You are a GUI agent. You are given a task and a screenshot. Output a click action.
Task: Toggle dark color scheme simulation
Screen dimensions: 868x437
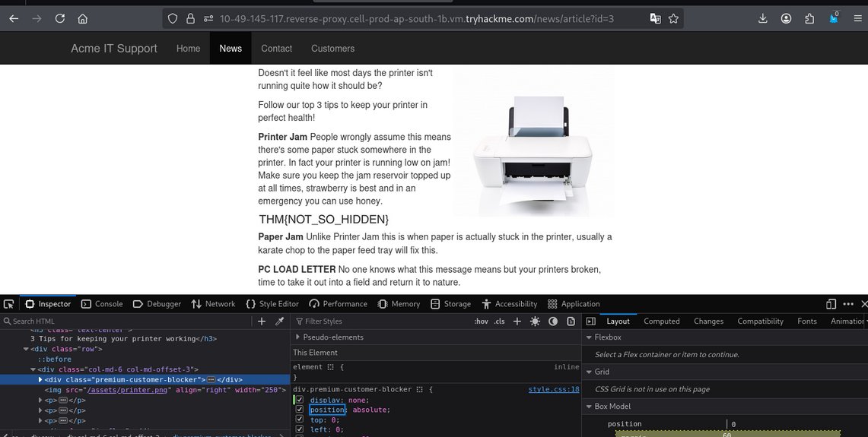pyautogui.click(x=552, y=321)
